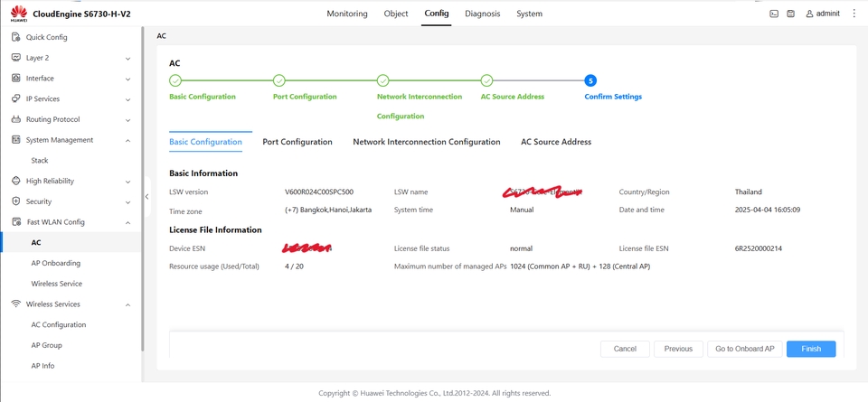Collapse the Wireless Services menu chevron
Screen dimensions: 868x402
coord(127,304)
